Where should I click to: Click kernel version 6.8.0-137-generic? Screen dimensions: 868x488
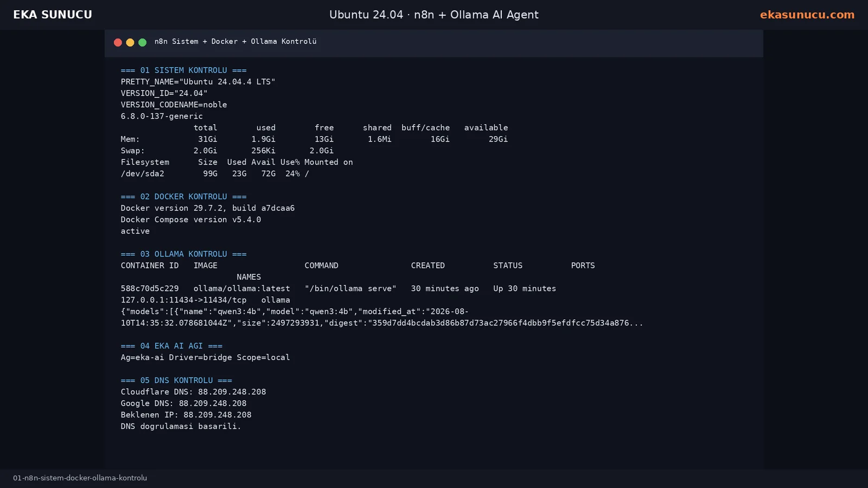pyautogui.click(x=162, y=116)
